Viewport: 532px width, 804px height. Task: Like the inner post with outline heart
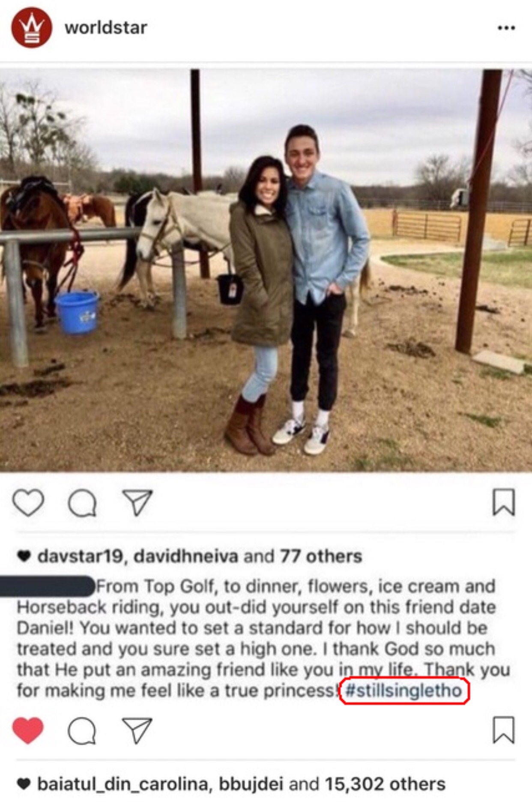coord(28,502)
